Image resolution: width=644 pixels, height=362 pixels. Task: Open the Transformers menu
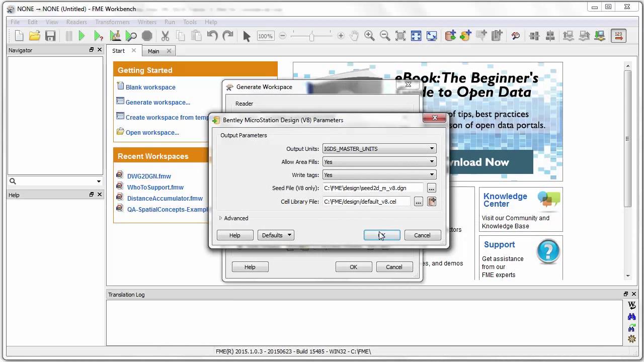point(112,22)
